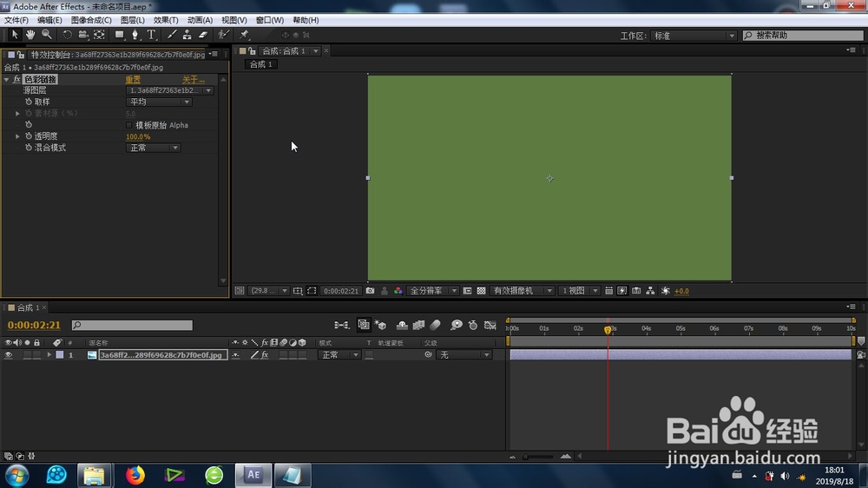868x488 pixels.
Task: Toggle the transparency grid icon
Action: 481,291
